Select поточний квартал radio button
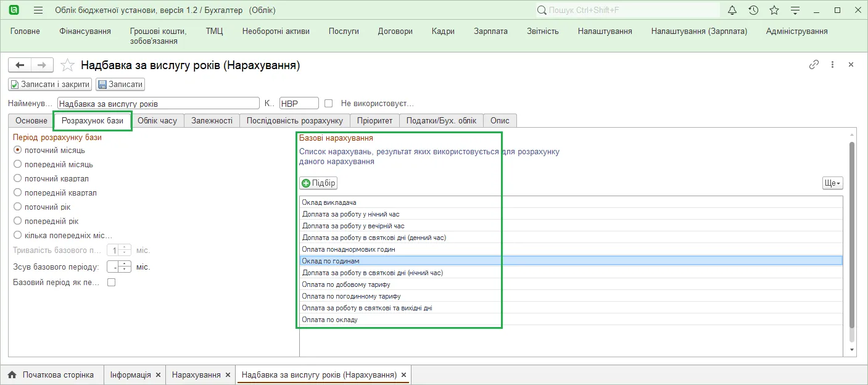Viewport: 868px width, 385px height. 18,178
